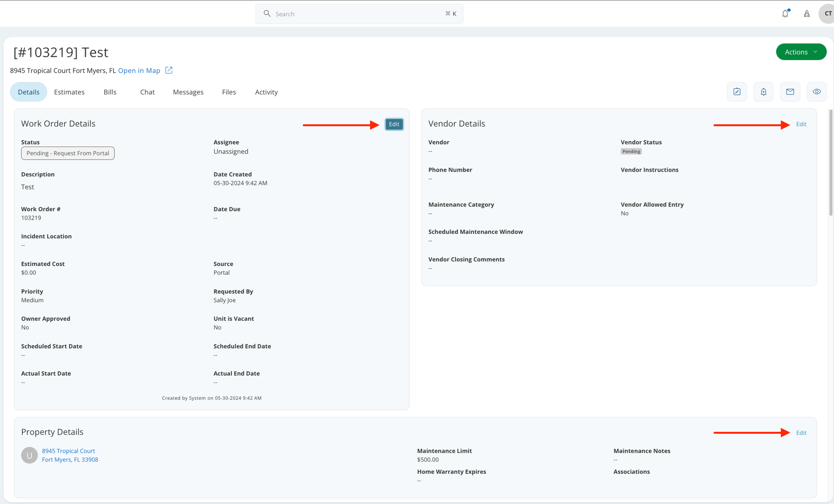The height and width of the screenshot is (504, 834).
Task: Open the 8945 Tropical Court property link
Action: coord(68,451)
